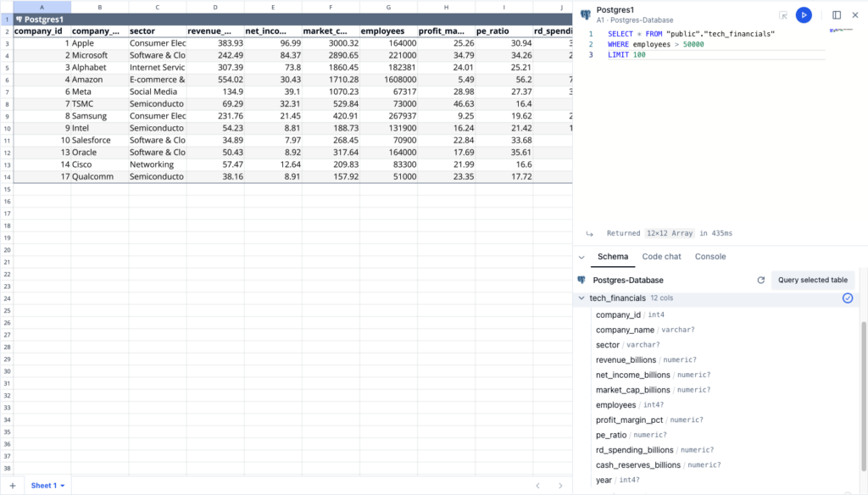The height and width of the screenshot is (495, 868).
Task: Click the Social Media sector cell
Action: (x=158, y=92)
